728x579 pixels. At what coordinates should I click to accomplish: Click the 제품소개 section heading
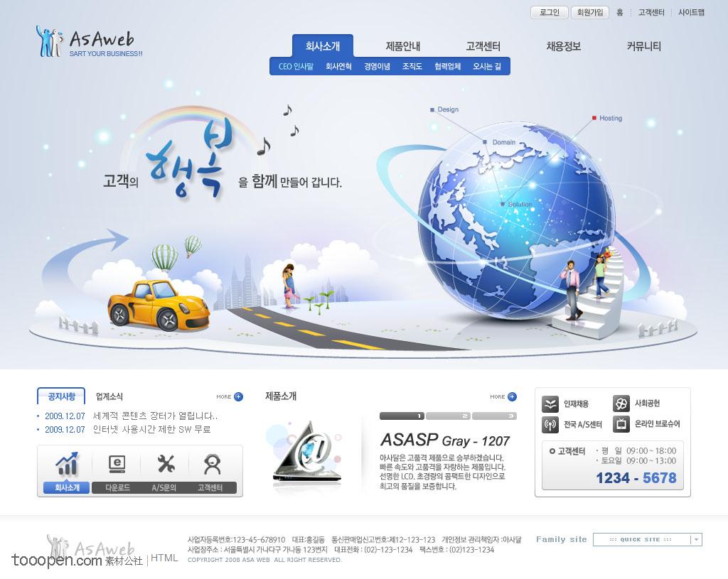(281, 396)
